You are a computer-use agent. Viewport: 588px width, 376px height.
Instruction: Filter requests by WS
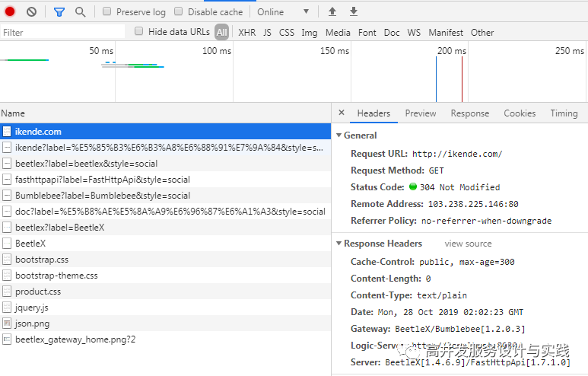point(414,33)
